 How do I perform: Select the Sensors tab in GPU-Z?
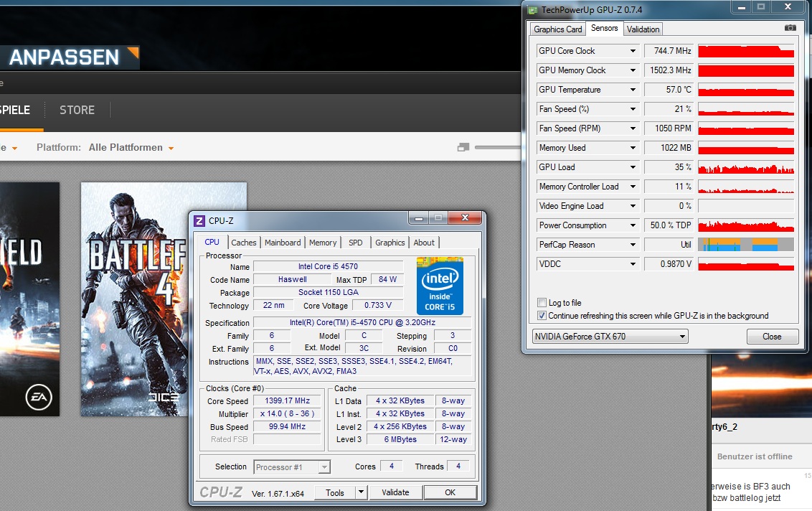tap(605, 28)
